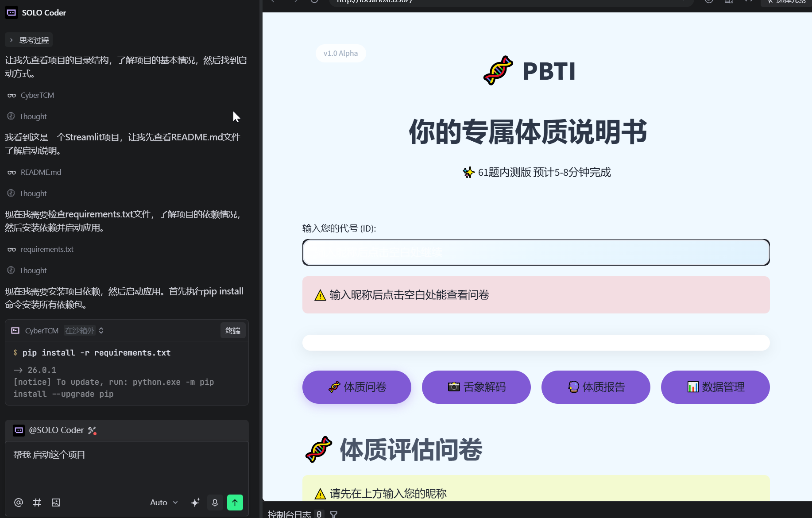
Task: Open the CyberTCM folder reference
Action: coord(37,95)
